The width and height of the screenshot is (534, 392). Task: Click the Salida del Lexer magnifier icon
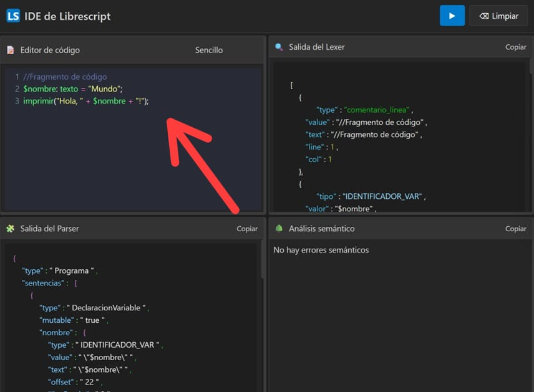pos(279,47)
